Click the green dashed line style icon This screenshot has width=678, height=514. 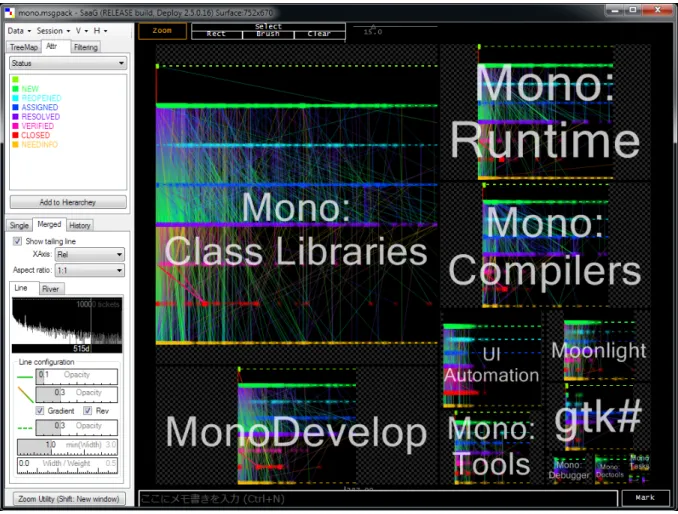[25, 428]
